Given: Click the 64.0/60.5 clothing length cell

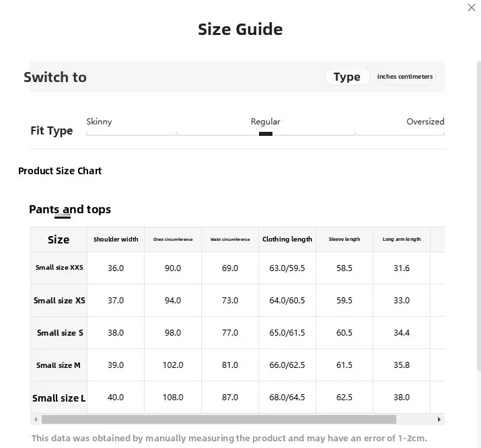Looking at the screenshot, I should coord(287,301).
